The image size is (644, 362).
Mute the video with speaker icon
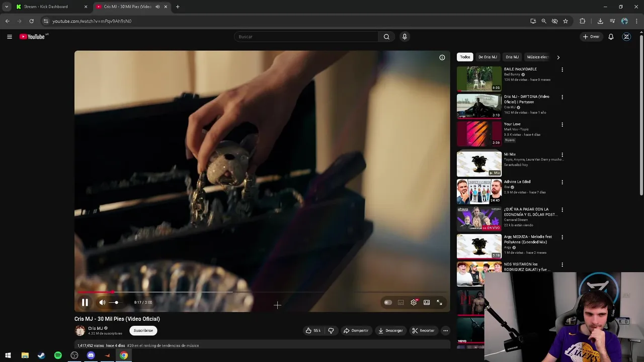(x=102, y=302)
